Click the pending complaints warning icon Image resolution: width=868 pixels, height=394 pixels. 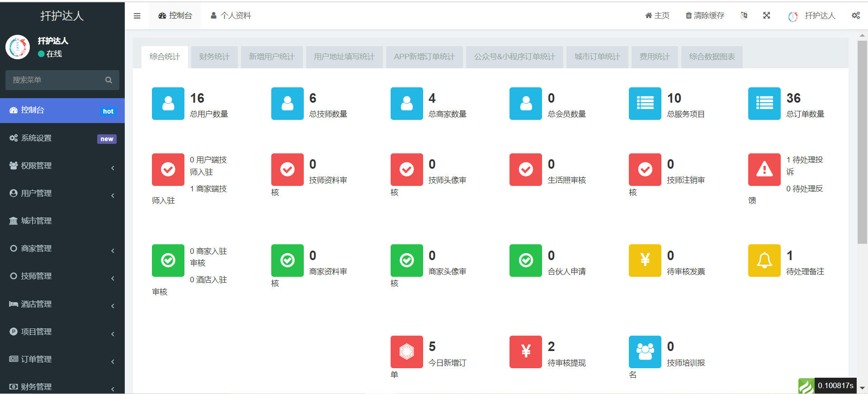[x=764, y=170]
